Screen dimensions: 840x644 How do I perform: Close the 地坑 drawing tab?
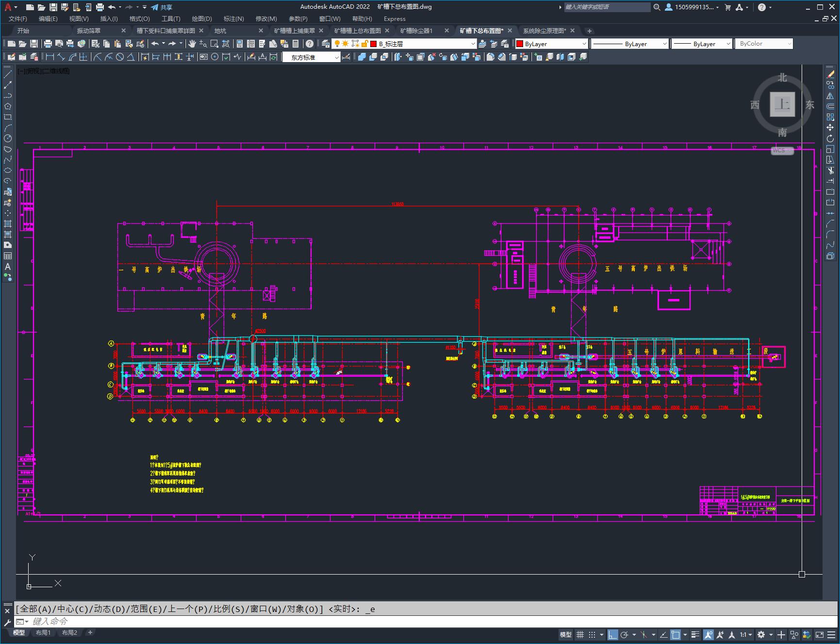coord(261,31)
